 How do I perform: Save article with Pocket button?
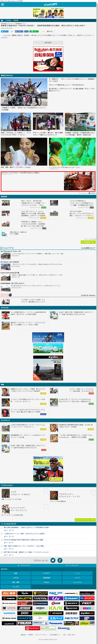50,32
